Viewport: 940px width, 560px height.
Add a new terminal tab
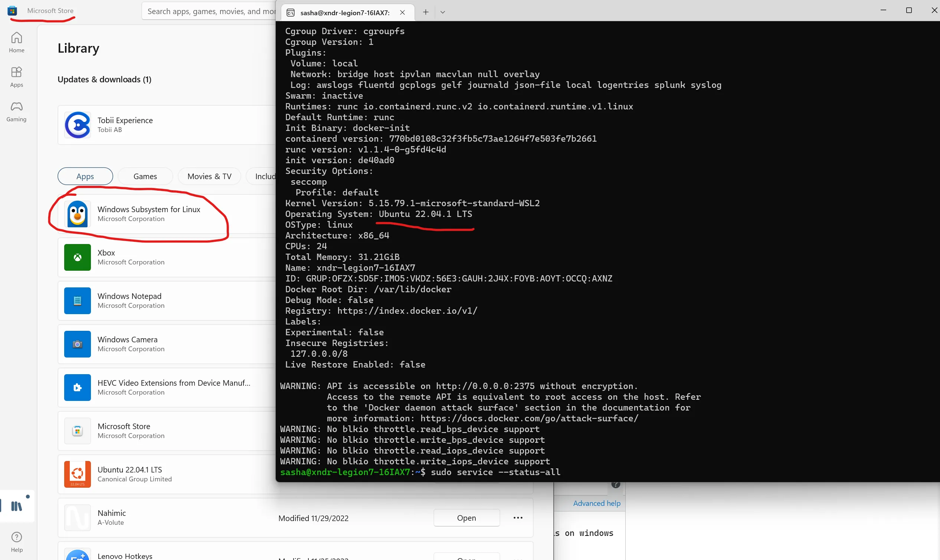425,12
